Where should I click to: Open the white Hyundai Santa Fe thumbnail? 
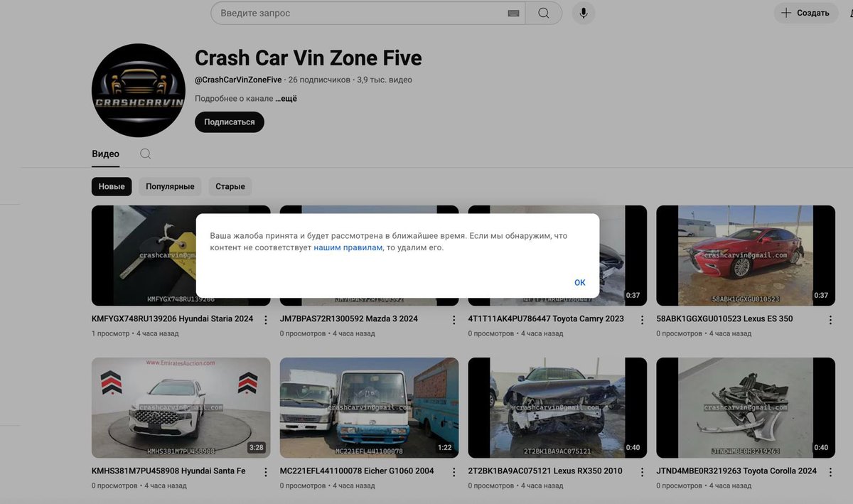[181, 407]
